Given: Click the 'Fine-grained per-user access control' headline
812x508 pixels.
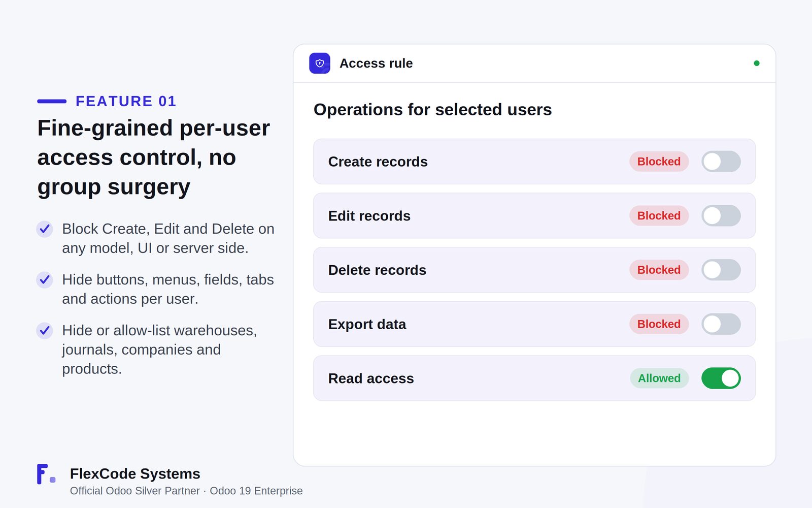Looking at the screenshot, I should (x=154, y=157).
